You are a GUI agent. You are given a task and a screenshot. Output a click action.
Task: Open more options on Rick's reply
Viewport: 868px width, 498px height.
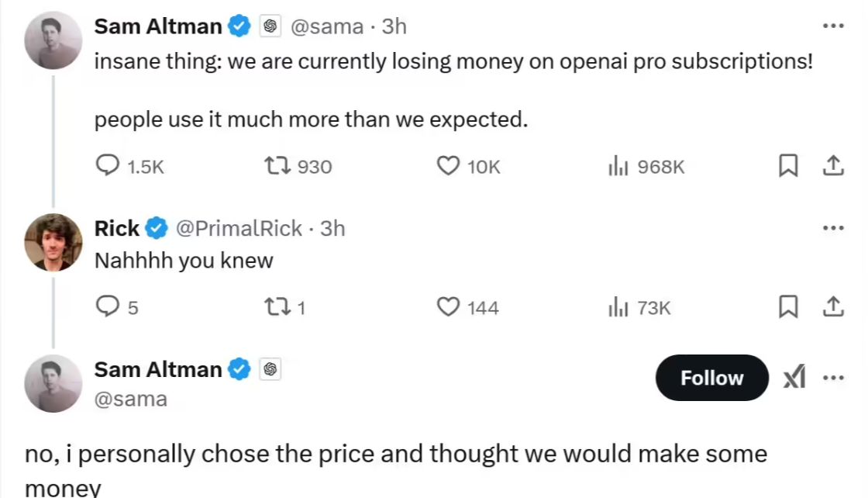pyautogui.click(x=833, y=227)
